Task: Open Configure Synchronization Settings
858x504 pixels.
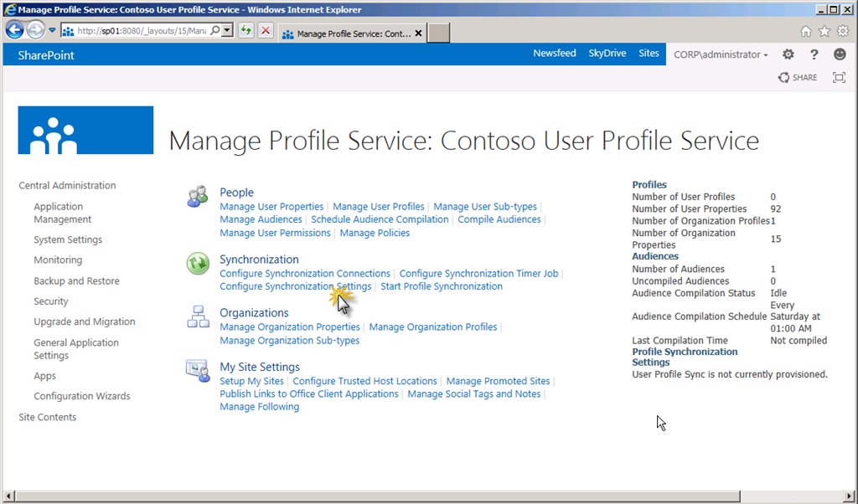Action: [296, 286]
